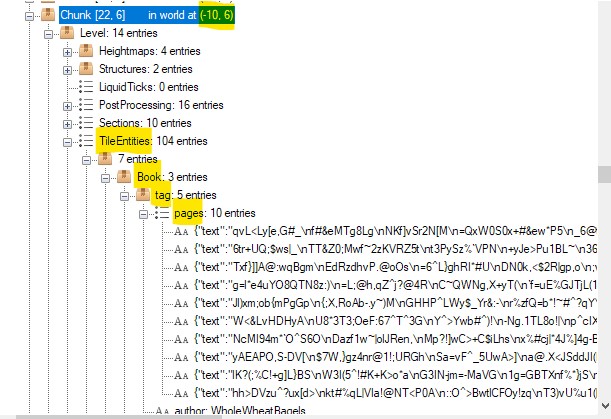Click the TileEntities list icon
The image size is (611, 419).
86,141
